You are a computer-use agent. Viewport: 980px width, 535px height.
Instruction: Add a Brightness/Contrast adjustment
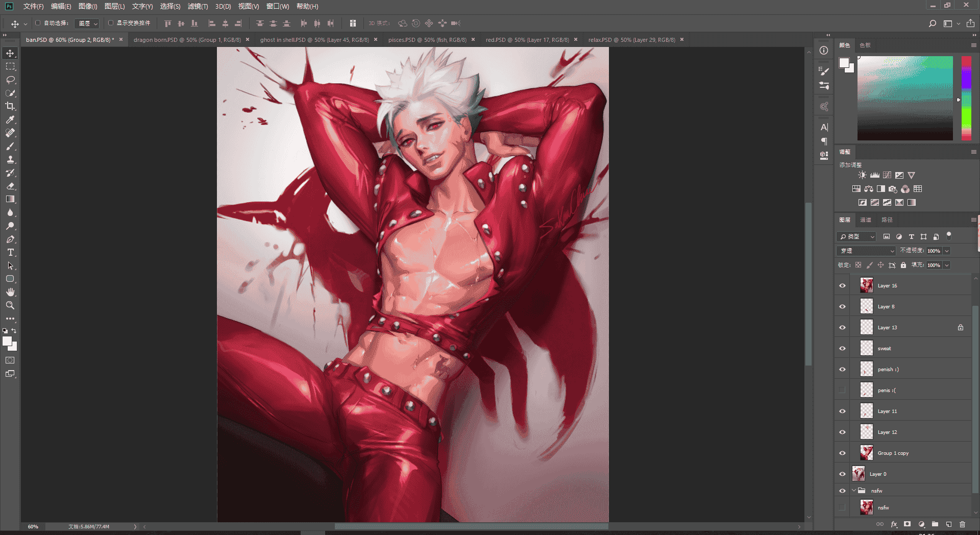click(862, 175)
